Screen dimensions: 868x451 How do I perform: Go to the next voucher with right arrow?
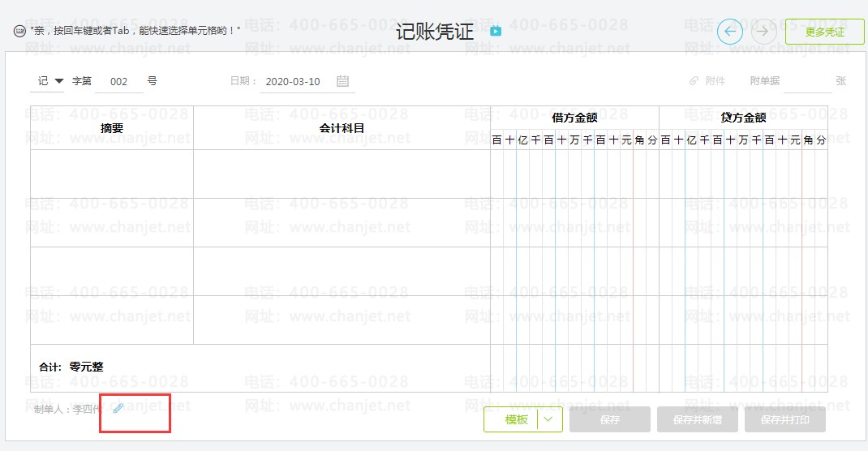tap(763, 32)
